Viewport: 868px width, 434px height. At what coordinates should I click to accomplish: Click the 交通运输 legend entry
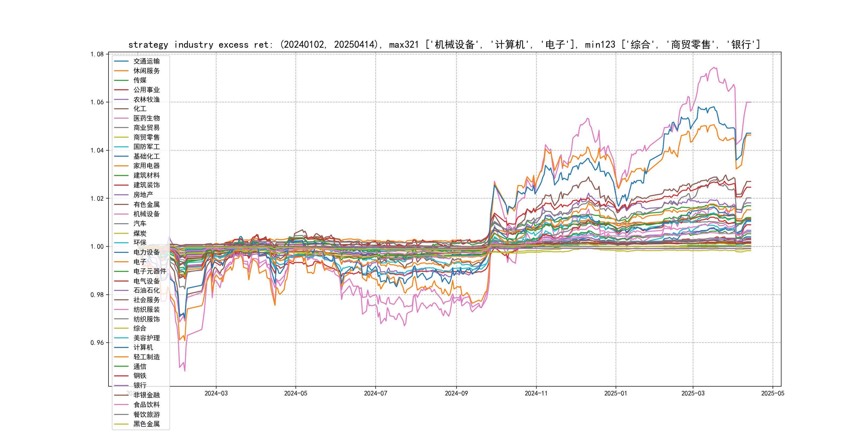click(146, 61)
